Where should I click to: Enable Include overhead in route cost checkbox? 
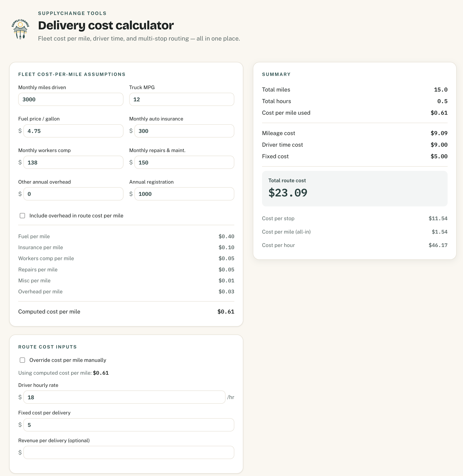(x=22, y=216)
